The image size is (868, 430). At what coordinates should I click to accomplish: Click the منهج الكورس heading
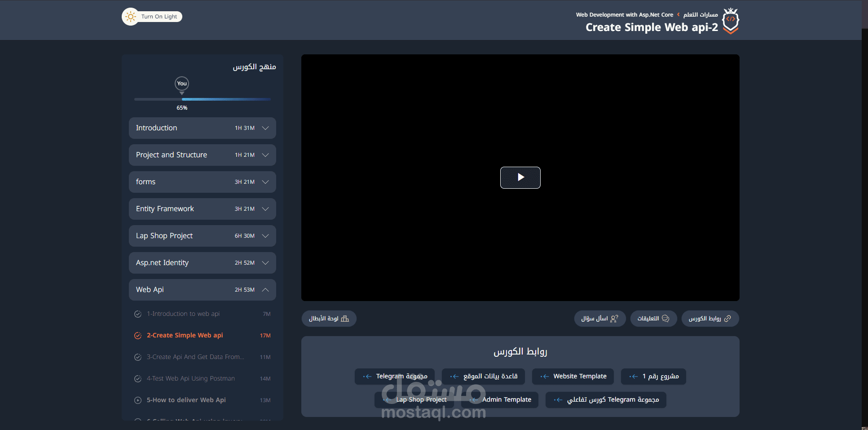[x=254, y=67]
